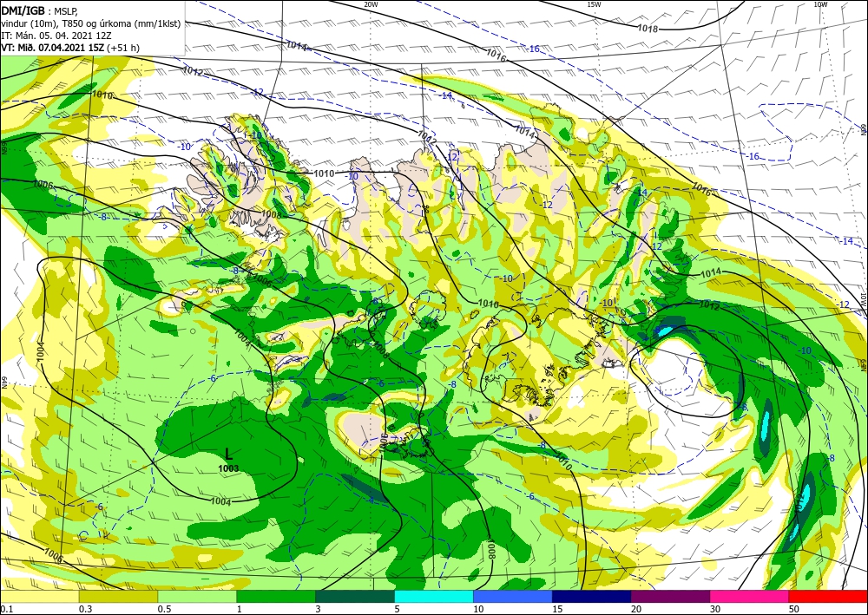Screen dimensions: 868x615
Task: Click the olive yellow 0.3–0.5 legend swatch
Action: pos(118,597)
